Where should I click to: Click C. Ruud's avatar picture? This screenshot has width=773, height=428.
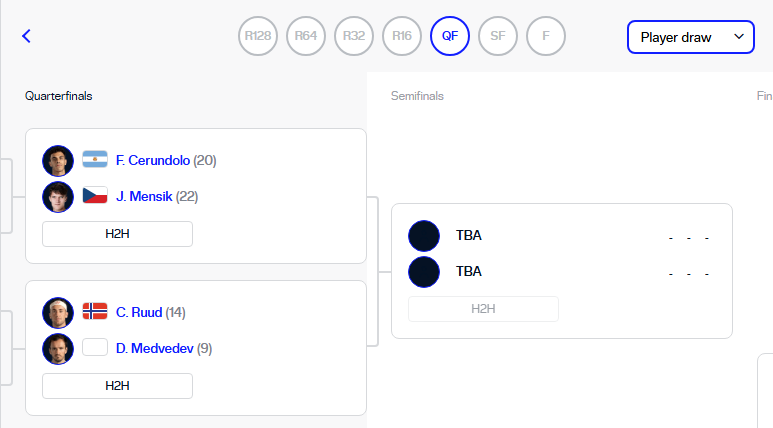pyautogui.click(x=58, y=313)
